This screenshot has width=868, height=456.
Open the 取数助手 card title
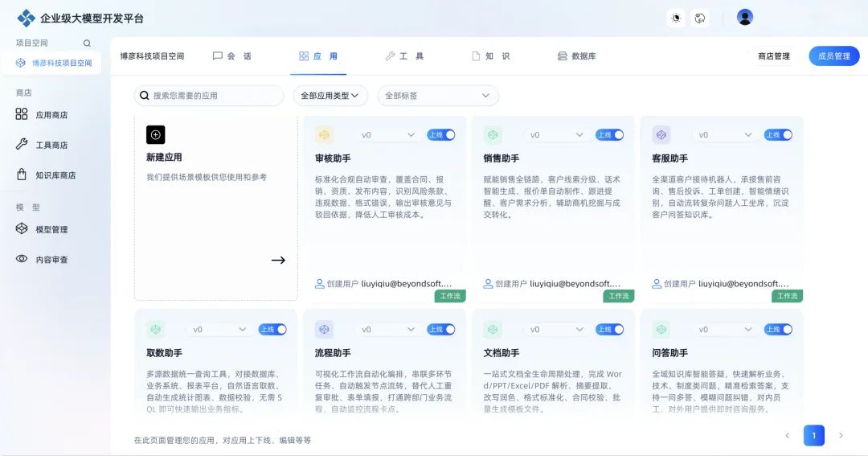(165, 353)
